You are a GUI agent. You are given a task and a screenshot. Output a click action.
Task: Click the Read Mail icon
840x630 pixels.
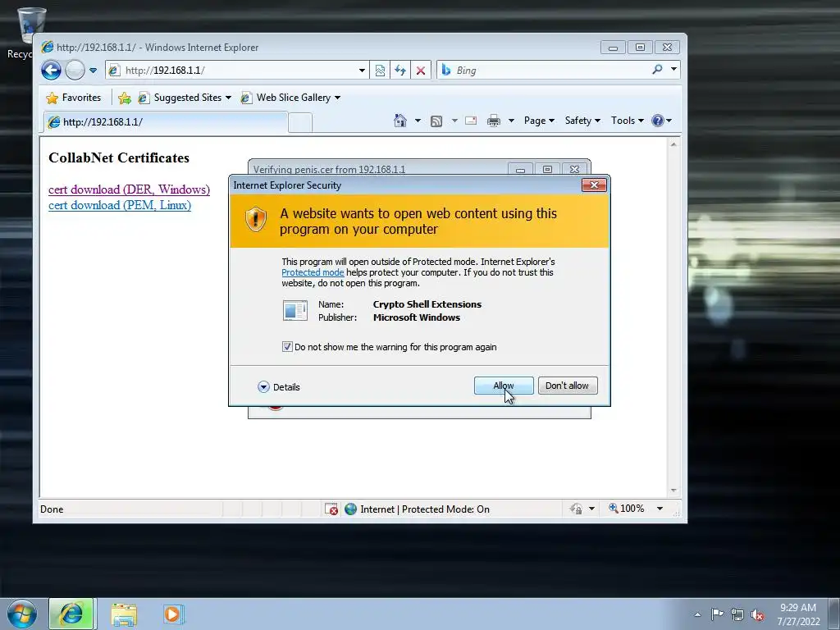[471, 121]
